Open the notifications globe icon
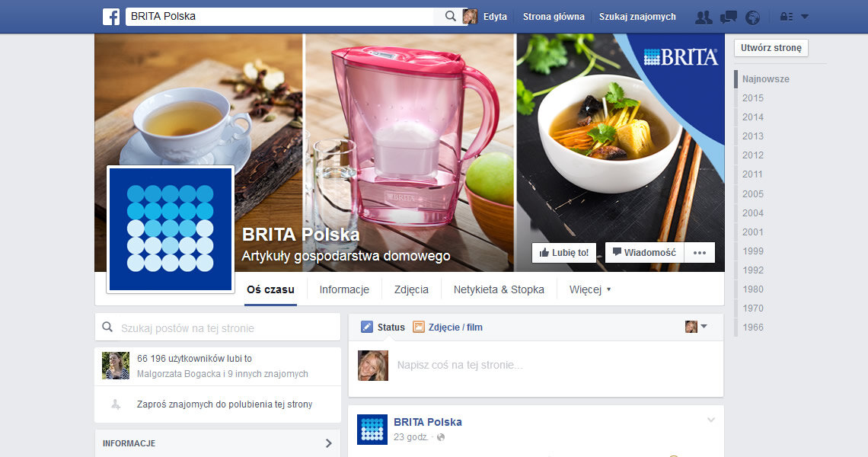Image resolution: width=868 pixels, height=457 pixels. [x=752, y=17]
